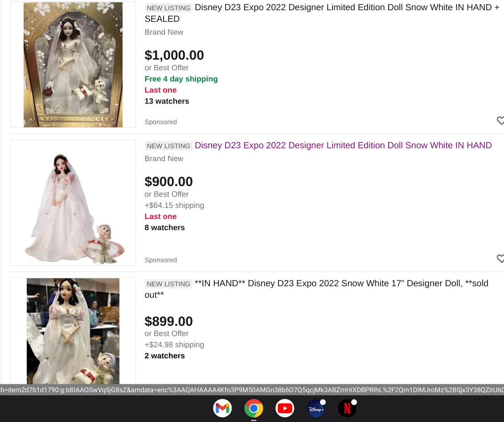Viewport: 504px width, 422px height.
Task: Click 'Last one' under the $900.00 listing
Action: click(160, 216)
